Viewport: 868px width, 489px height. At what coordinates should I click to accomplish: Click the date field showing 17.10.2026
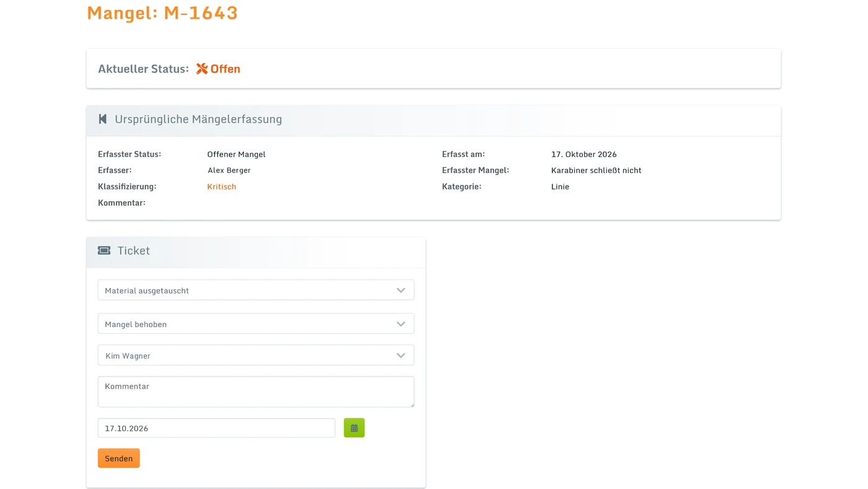click(216, 428)
